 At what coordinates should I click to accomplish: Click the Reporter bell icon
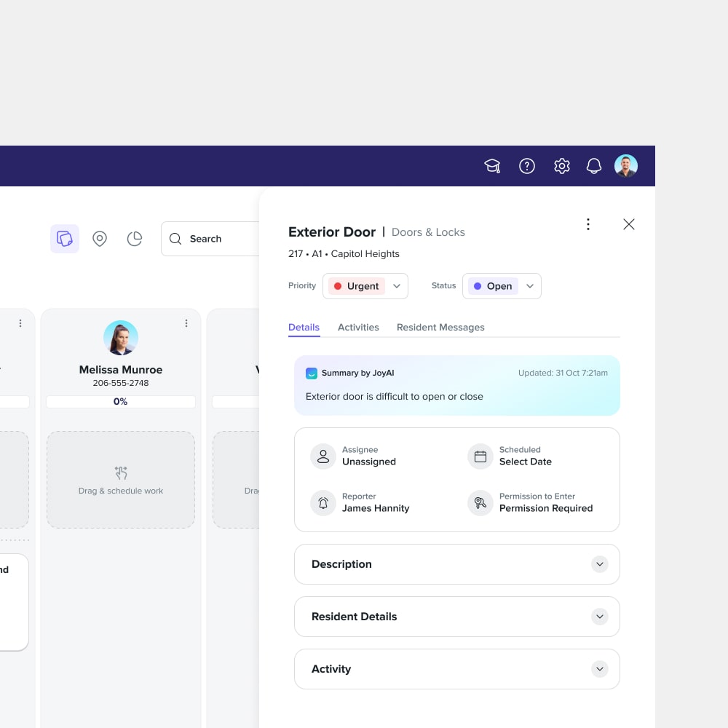coord(323,503)
